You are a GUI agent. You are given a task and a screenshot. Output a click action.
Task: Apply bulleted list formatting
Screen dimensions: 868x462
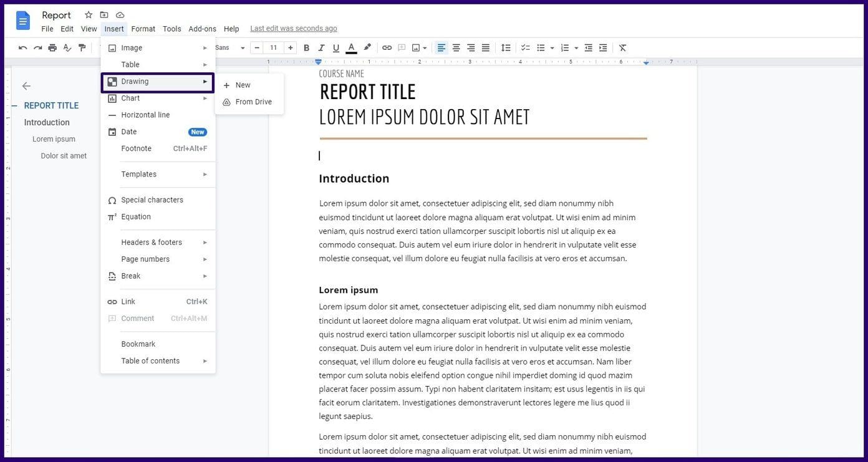[x=541, y=48]
